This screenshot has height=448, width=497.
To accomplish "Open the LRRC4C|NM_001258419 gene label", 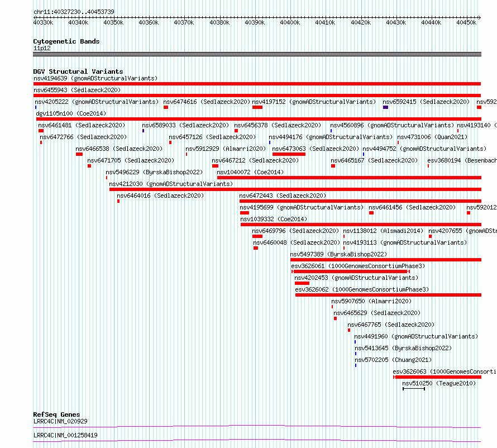I will tap(65, 435).
